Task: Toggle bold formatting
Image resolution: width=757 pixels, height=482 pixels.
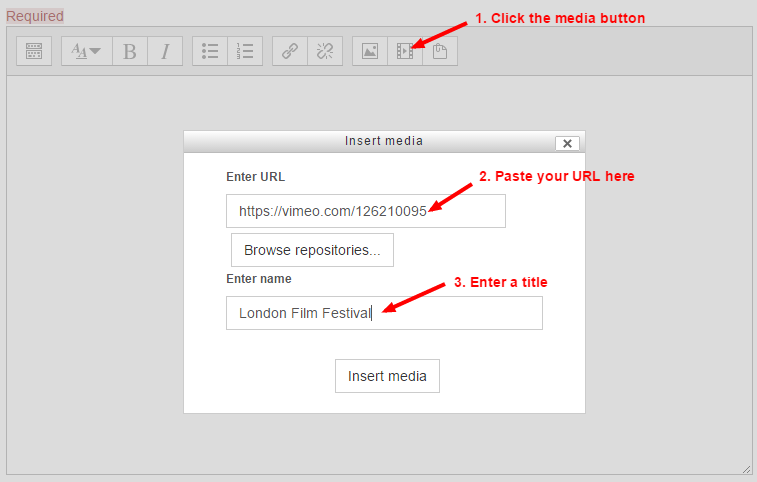Action: (x=130, y=51)
